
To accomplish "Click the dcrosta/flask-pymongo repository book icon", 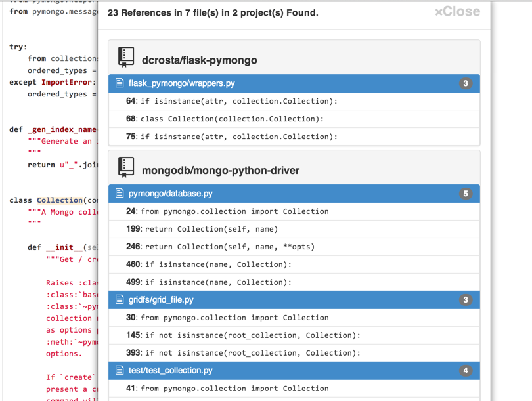I will pos(126,57).
